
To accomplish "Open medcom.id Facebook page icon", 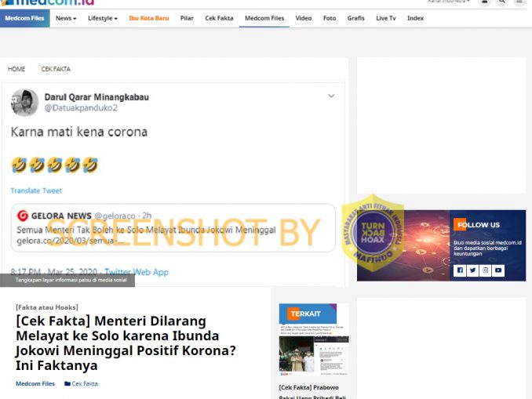I will click(460, 270).
